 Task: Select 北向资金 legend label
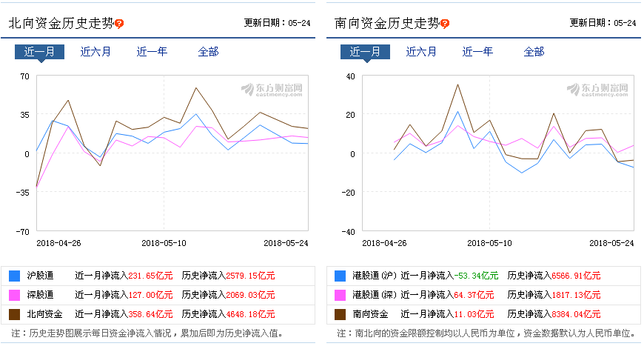click(44, 314)
